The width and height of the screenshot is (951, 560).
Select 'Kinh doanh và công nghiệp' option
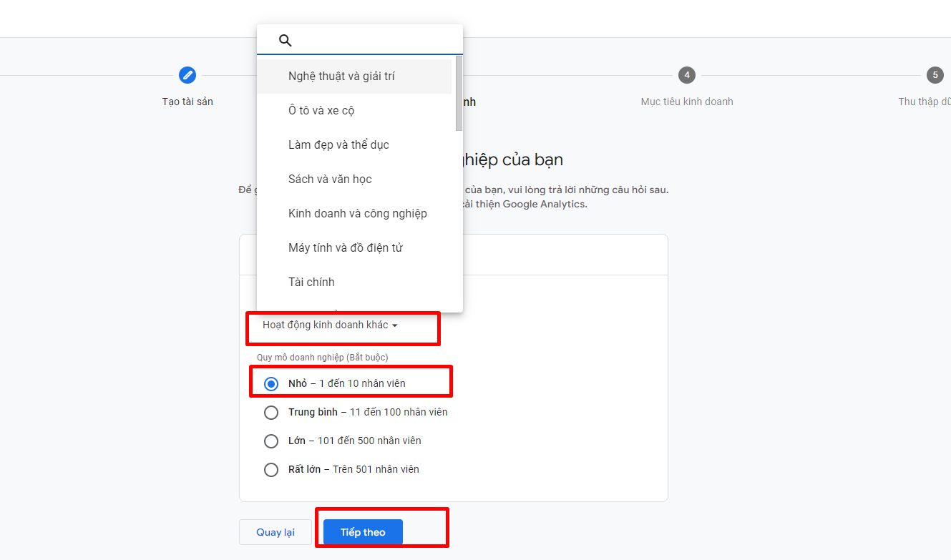[354, 214]
